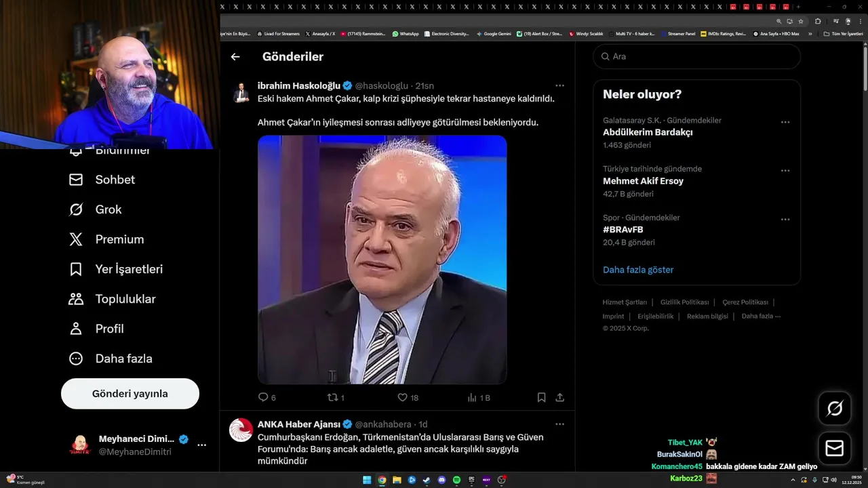
Task: Reply to Haskoloğlu post
Action: click(267, 398)
